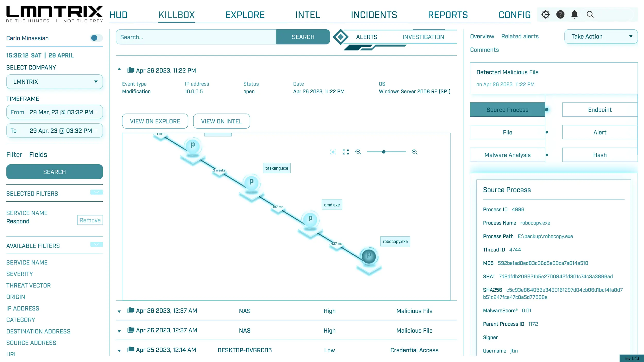Open the Incidents menu

[x=374, y=15]
